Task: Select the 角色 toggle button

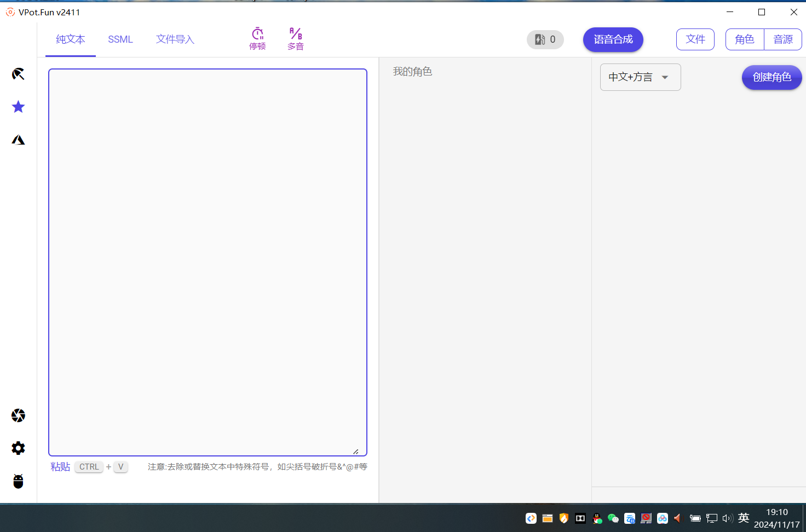Action: pos(745,39)
